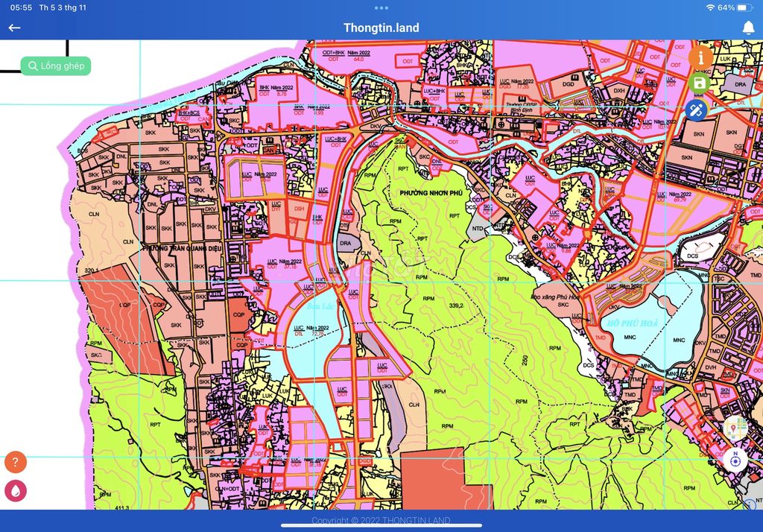
Task: Tap the DXH zone label
Action: 619,91
